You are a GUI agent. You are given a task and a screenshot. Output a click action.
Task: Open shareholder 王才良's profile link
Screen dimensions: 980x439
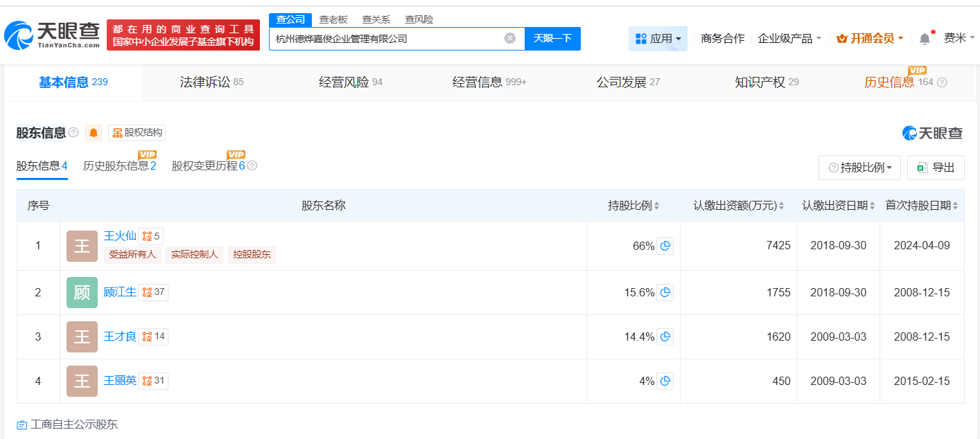[x=120, y=336]
